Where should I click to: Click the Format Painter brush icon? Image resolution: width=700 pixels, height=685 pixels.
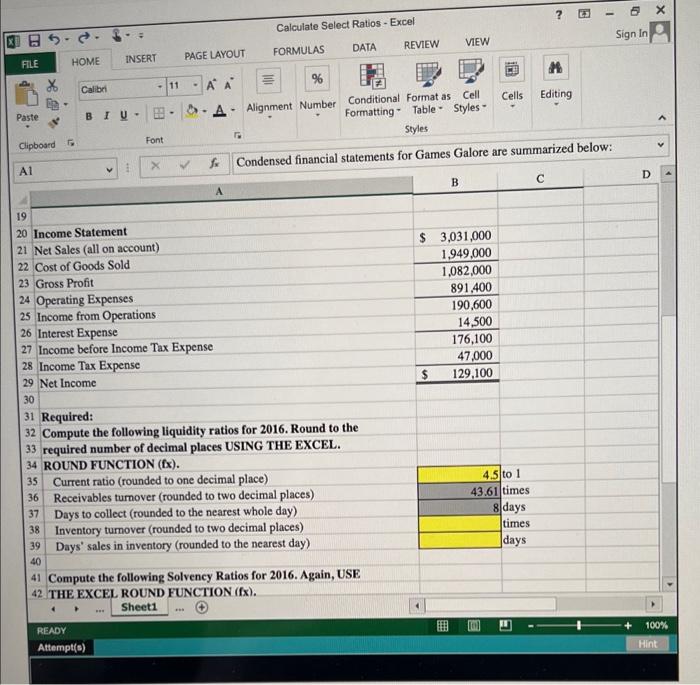coord(54,122)
